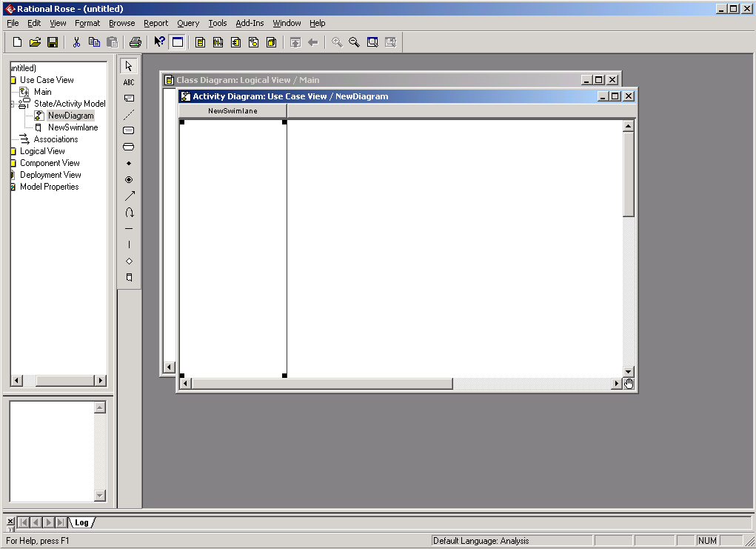Select the Transition to Self tool
756x549 pixels.
(x=129, y=213)
